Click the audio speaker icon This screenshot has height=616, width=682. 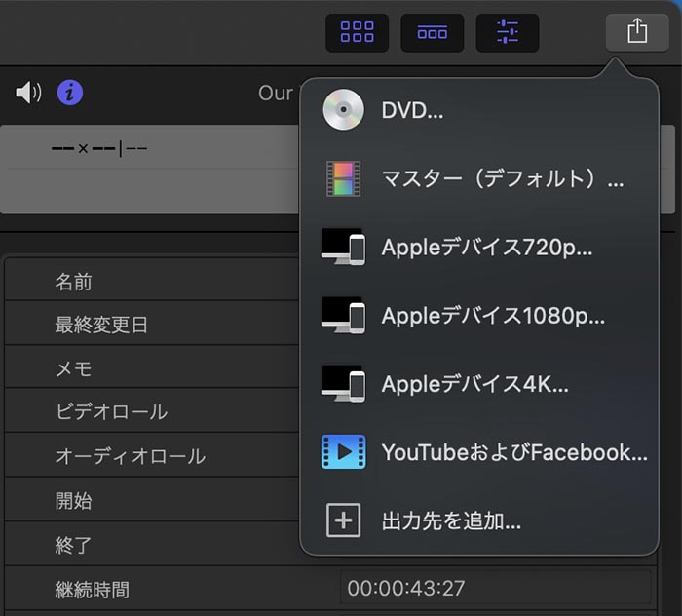[x=28, y=93]
